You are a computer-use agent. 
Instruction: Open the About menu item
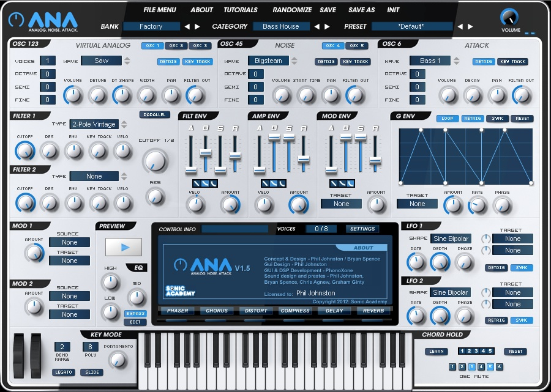201,10
